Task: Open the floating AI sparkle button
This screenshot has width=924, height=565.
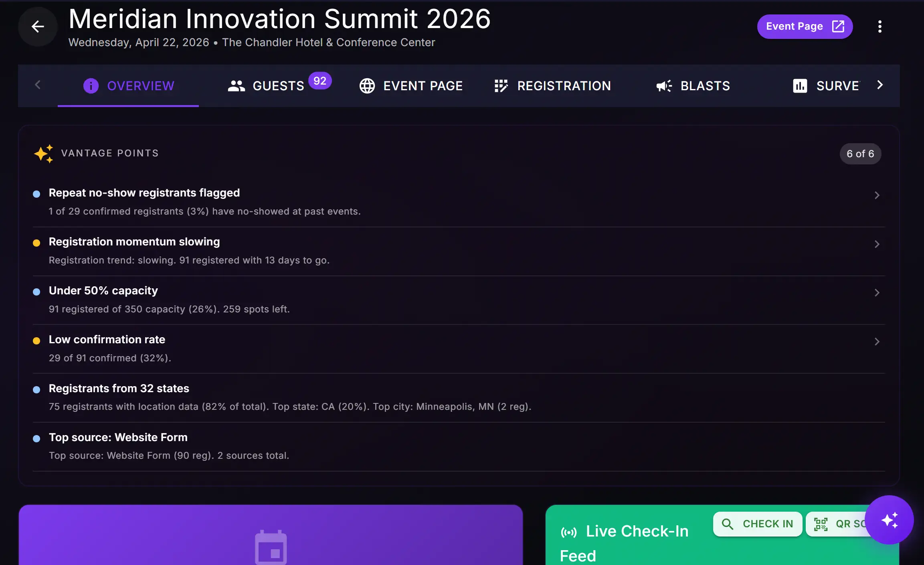Action: [890, 520]
